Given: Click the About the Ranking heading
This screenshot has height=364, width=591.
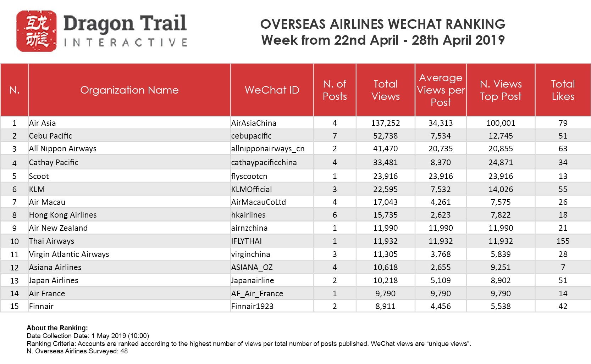Looking at the screenshot, I should [57, 328].
